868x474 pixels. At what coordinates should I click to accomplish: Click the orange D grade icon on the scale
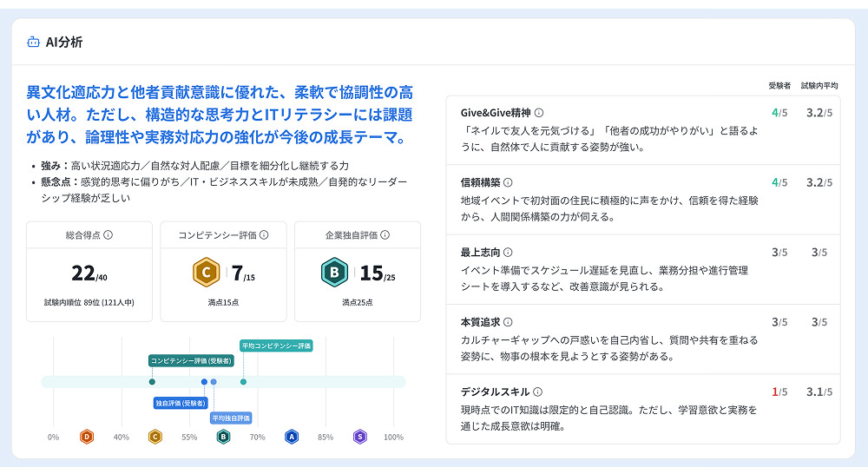(x=87, y=437)
